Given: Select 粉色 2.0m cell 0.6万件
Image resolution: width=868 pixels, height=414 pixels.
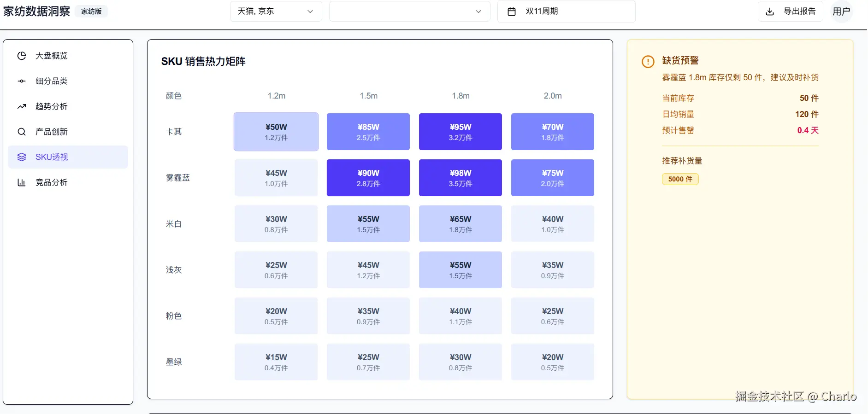Looking at the screenshot, I should point(553,316).
